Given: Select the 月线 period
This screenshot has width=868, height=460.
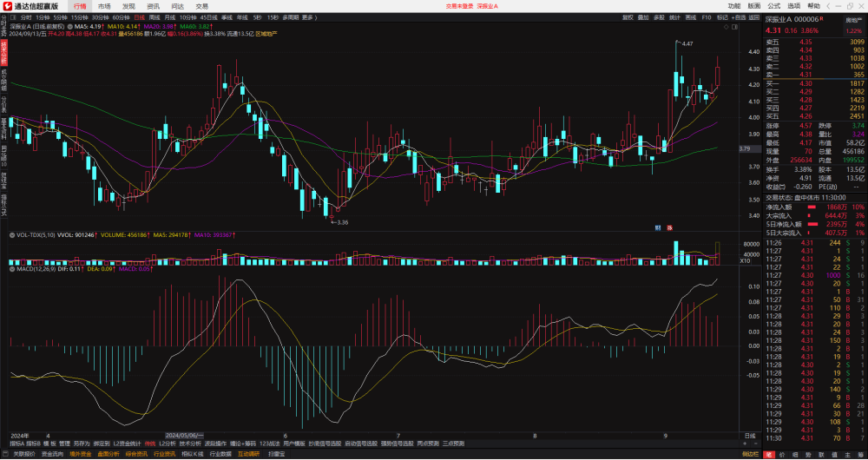Looking at the screenshot, I should pyautogui.click(x=170, y=17).
